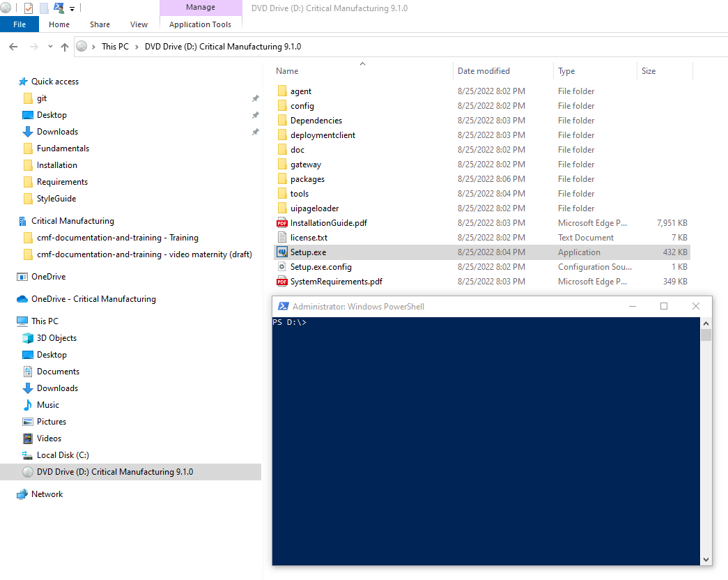Click the PowerShell icon in quick access toolbar
Screen dimensions: 728x580
(59, 8)
